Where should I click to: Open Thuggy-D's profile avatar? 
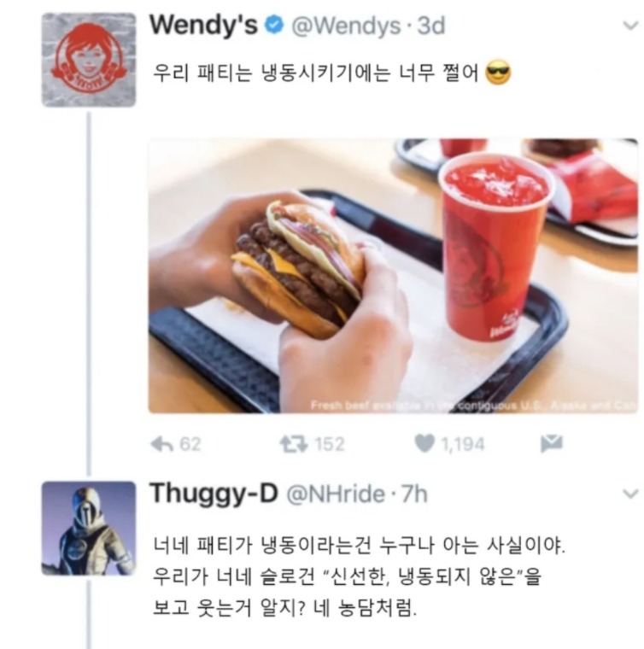(x=89, y=528)
